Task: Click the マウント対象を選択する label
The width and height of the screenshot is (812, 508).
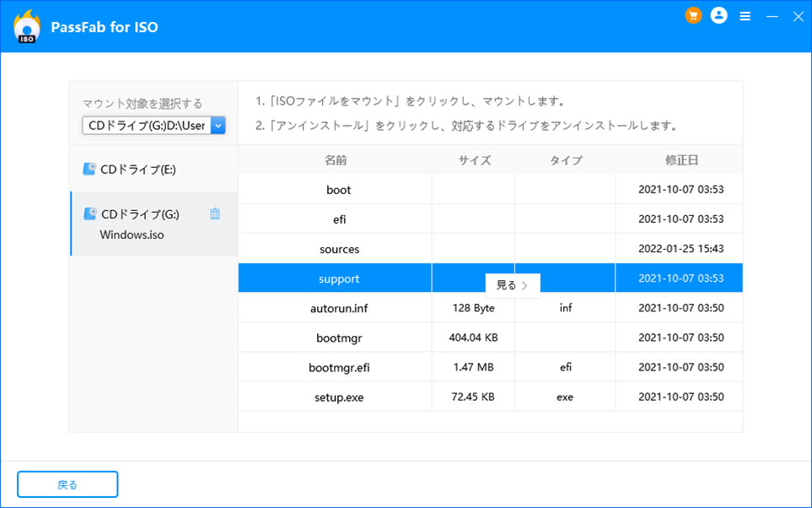Action: pos(143,103)
